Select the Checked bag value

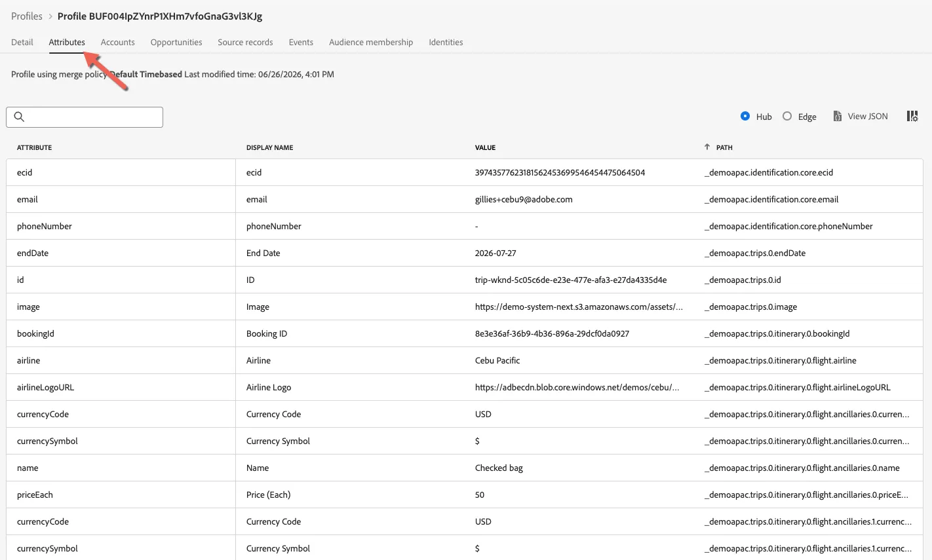(x=499, y=468)
